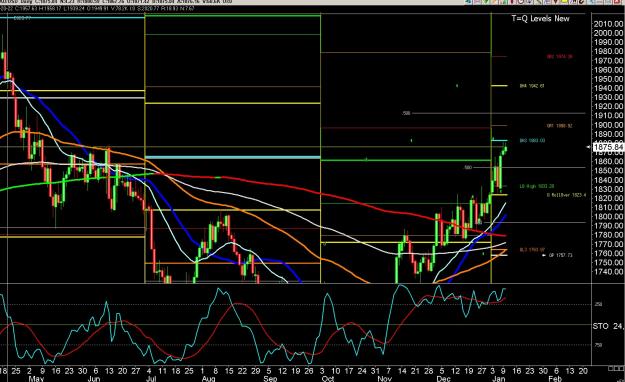Image resolution: width=625 pixels, height=382 pixels.
Task: Select the Q Rollover 1823.4 label
Action: coord(566,195)
